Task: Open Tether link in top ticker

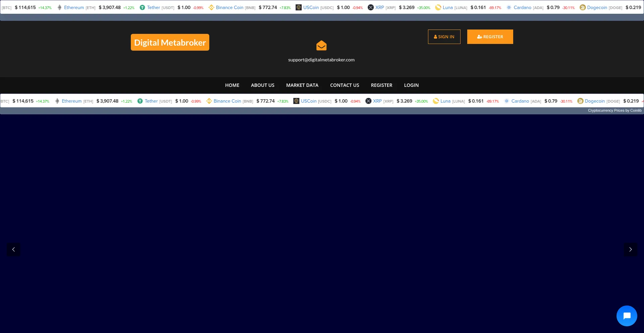Action: [x=153, y=7]
